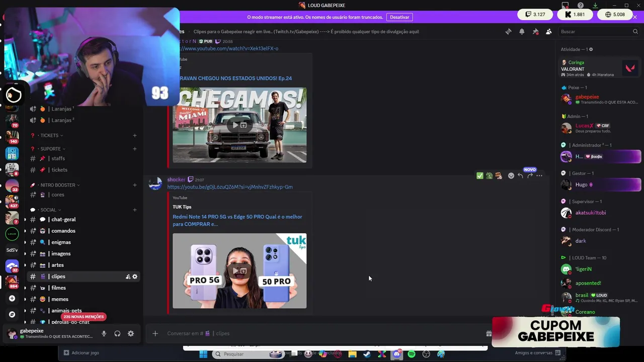This screenshot has width=644, height=362.
Task: Open Redmi Note 14 PRO 5G video title link
Action: pos(237,220)
